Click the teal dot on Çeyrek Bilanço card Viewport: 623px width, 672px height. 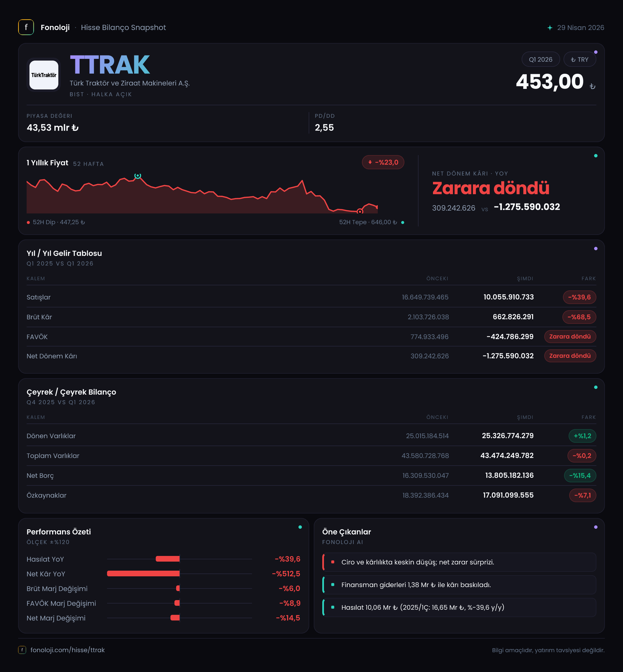click(x=596, y=387)
